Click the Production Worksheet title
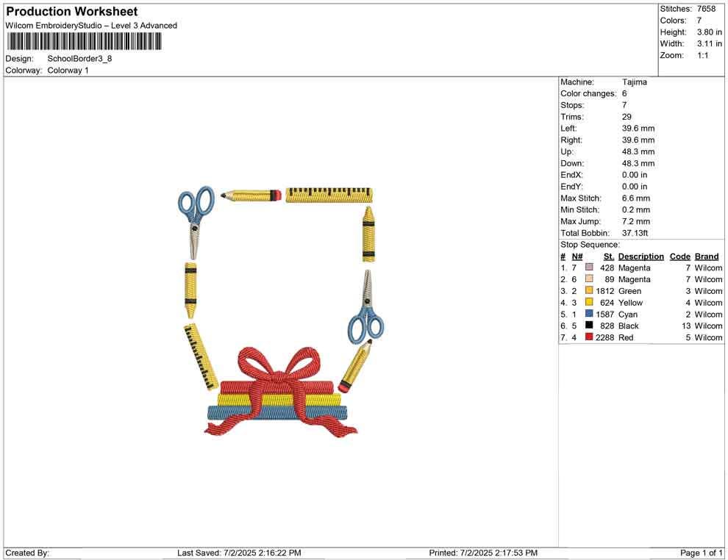The width and height of the screenshot is (728, 560). [x=71, y=12]
